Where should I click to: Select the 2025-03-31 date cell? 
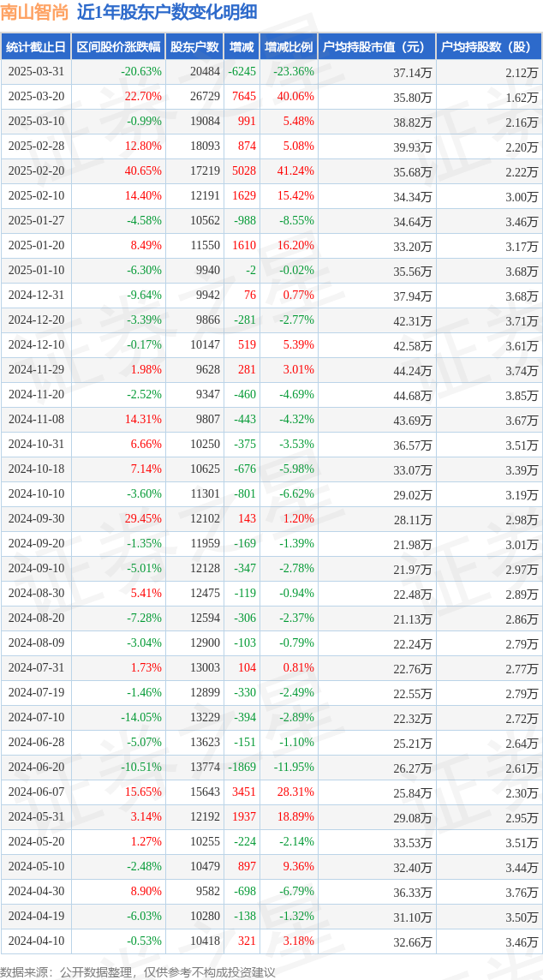click(x=36, y=72)
